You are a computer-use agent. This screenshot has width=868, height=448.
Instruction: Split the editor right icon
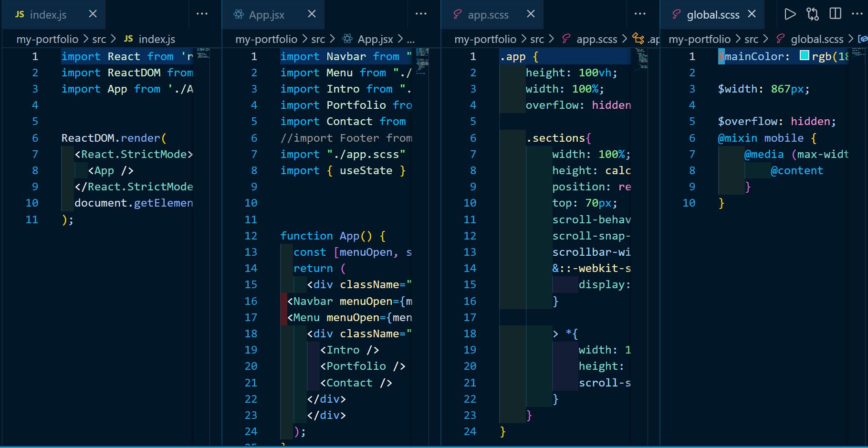point(836,13)
